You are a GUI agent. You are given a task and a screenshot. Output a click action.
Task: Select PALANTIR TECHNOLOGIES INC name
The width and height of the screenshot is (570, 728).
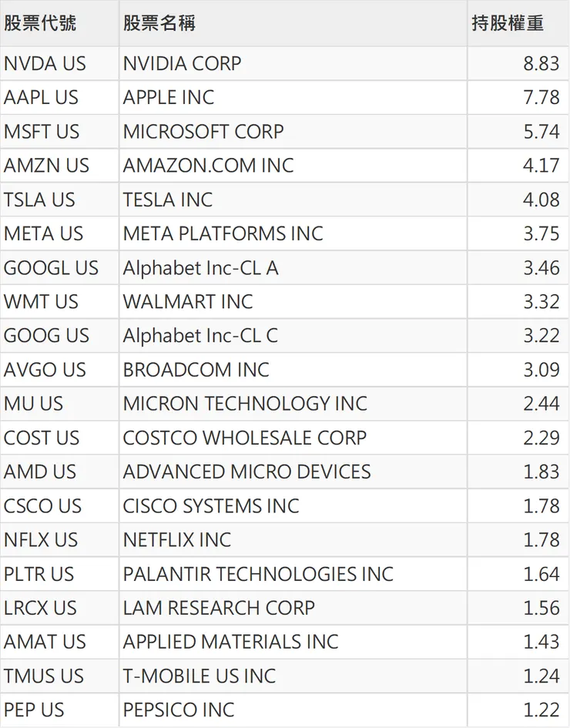pos(258,574)
